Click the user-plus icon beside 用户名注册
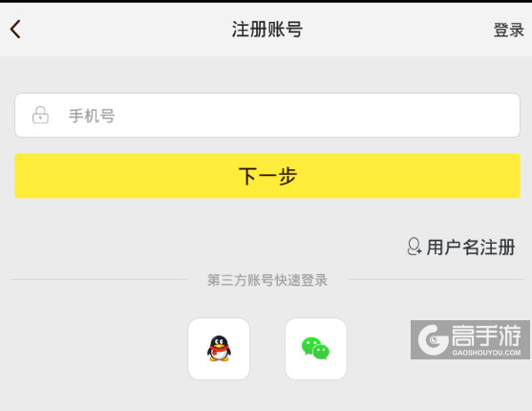 coord(415,247)
